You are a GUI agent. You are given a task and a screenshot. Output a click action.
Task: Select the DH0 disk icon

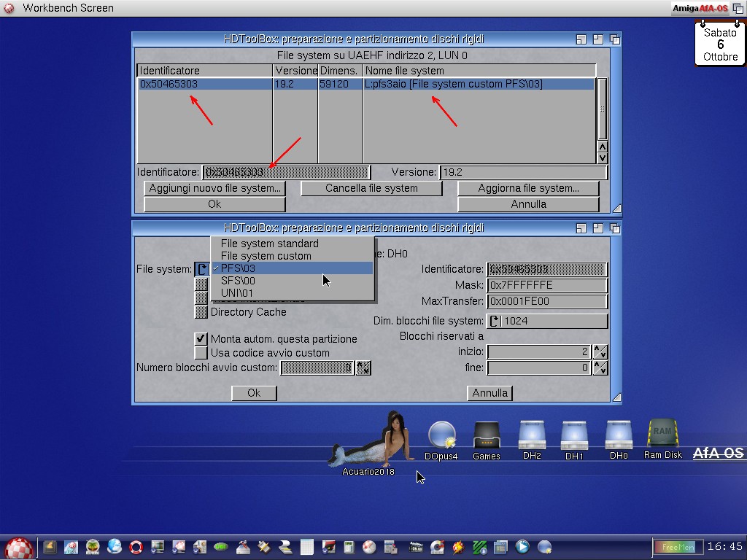pos(618,436)
